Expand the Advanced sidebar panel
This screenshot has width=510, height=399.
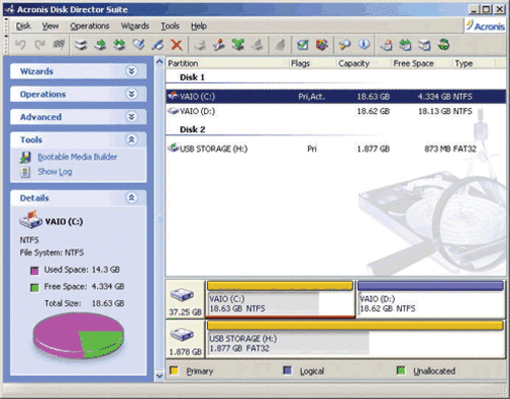click(132, 117)
